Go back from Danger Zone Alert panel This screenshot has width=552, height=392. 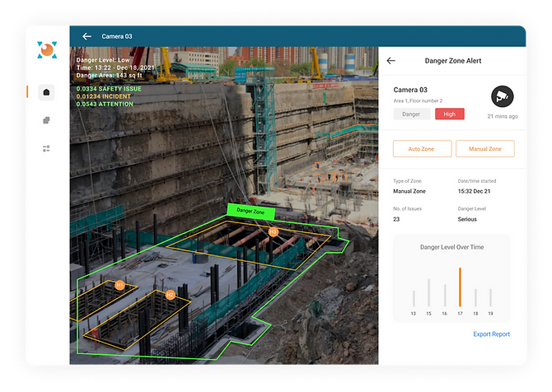(391, 61)
